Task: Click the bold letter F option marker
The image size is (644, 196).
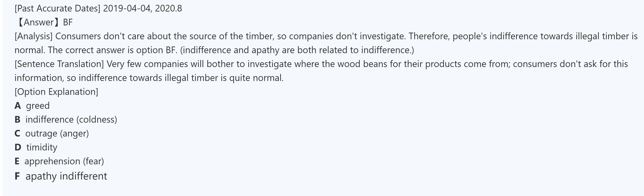Action: coord(17,176)
